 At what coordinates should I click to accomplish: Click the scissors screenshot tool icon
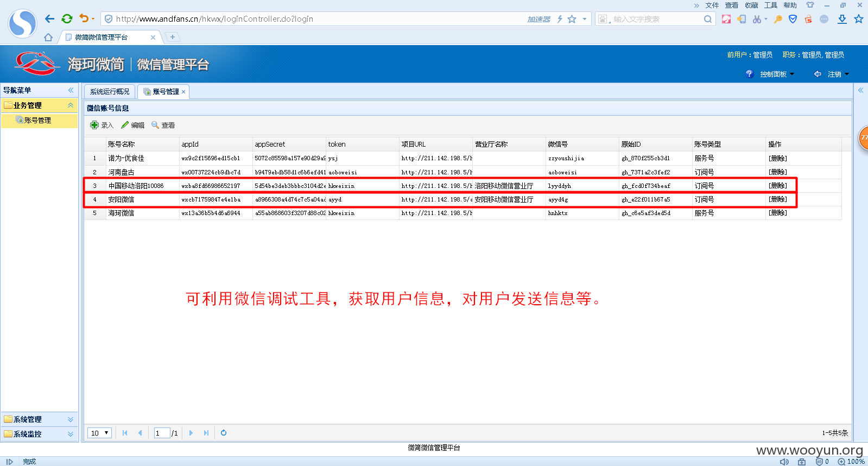[757, 19]
